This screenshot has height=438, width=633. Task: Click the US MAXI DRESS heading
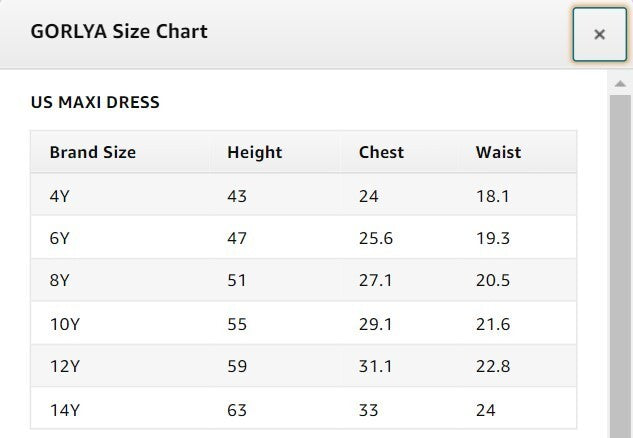(x=95, y=102)
